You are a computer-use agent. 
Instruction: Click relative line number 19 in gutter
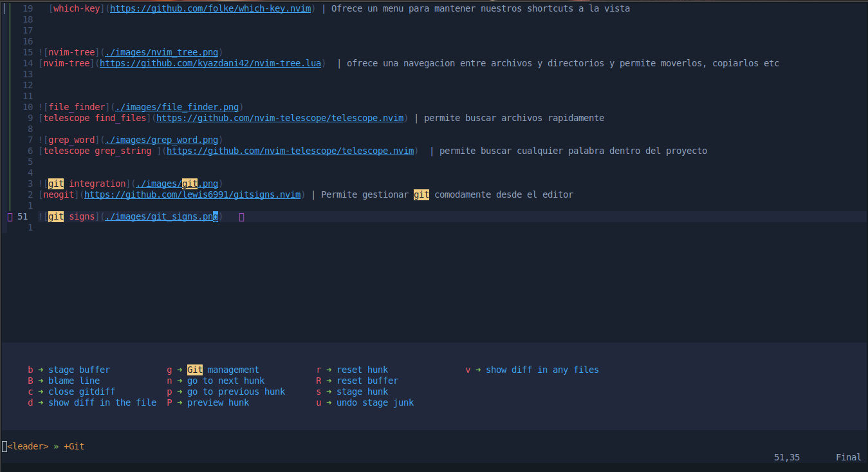[28, 9]
